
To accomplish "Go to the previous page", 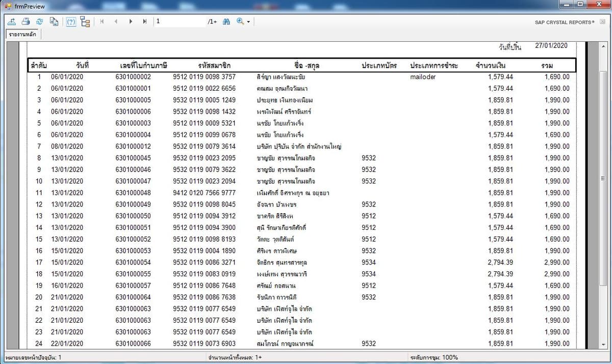I will click(116, 22).
